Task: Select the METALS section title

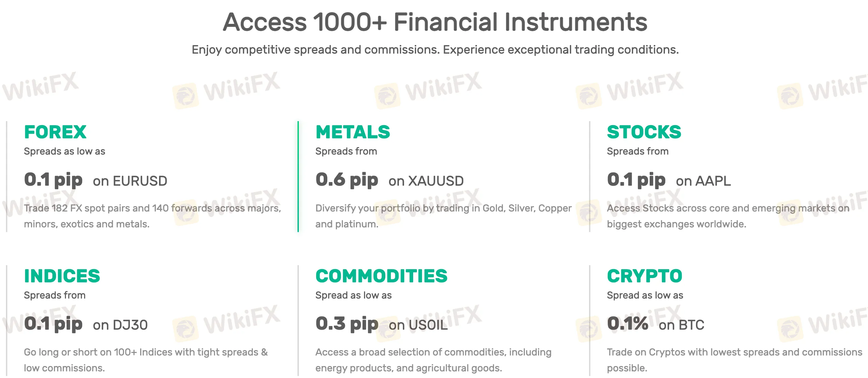Action: (353, 132)
